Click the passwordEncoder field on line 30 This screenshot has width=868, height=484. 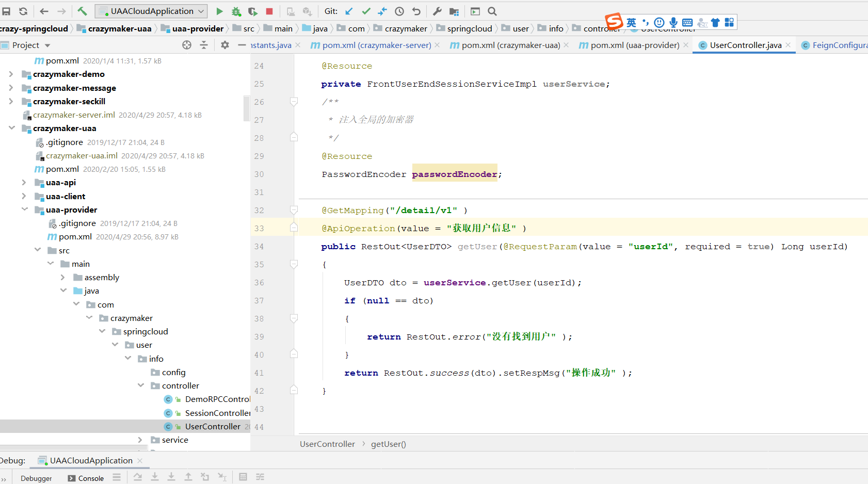click(455, 174)
